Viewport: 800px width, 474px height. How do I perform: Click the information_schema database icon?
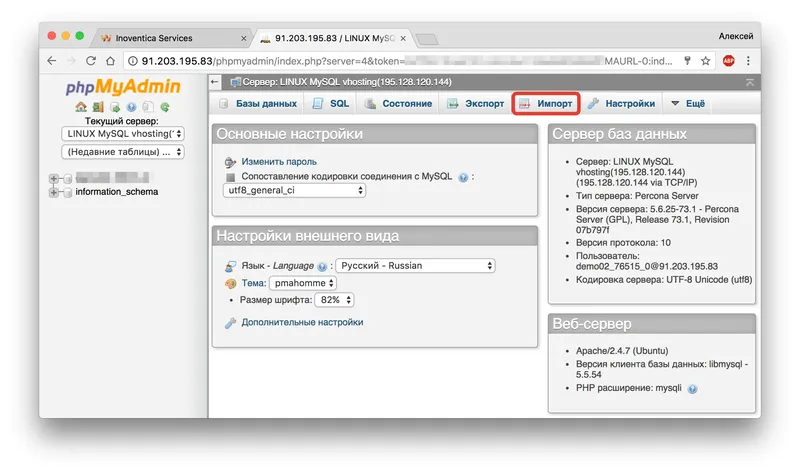point(67,192)
